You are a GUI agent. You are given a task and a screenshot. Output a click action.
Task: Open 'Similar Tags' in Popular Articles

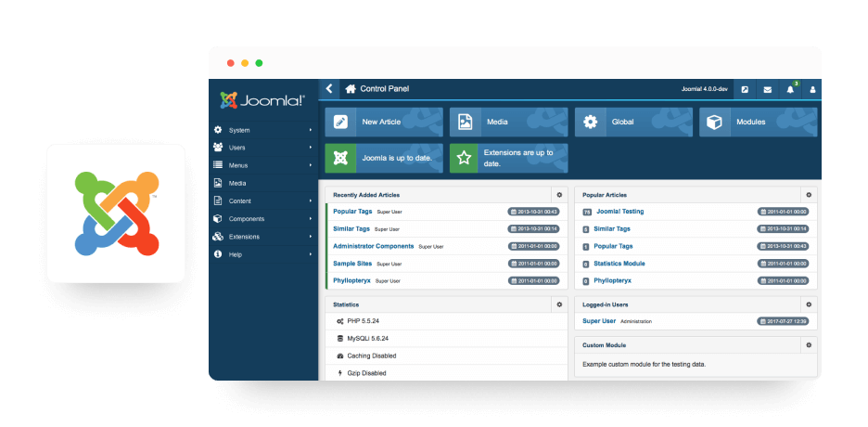(612, 228)
